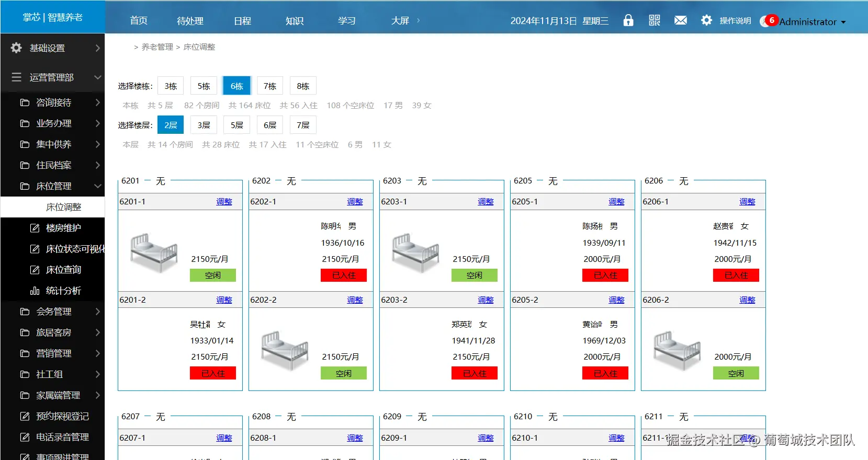Image resolution: width=868 pixels, height=460 pixels.
Task: Click the lock screen icon in header
Action: [x=628, y=20]
